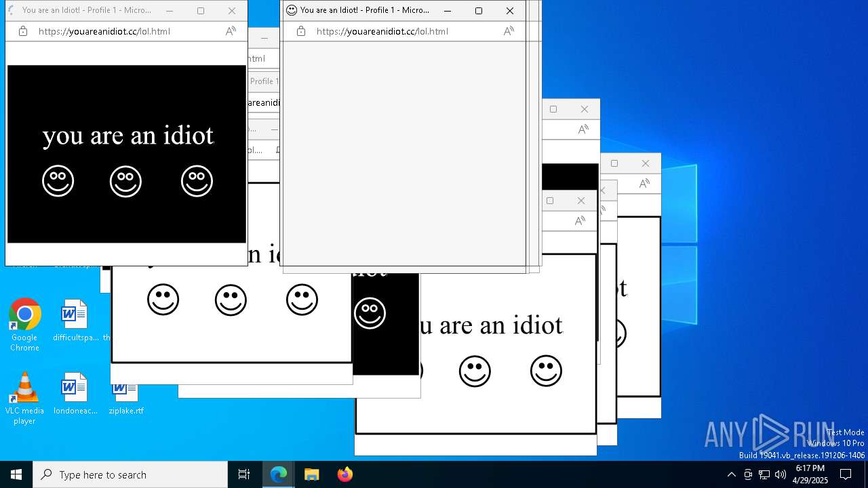868x488 pixels.
Task: Minimize the blank center popup window
Action: pos(448,11)
